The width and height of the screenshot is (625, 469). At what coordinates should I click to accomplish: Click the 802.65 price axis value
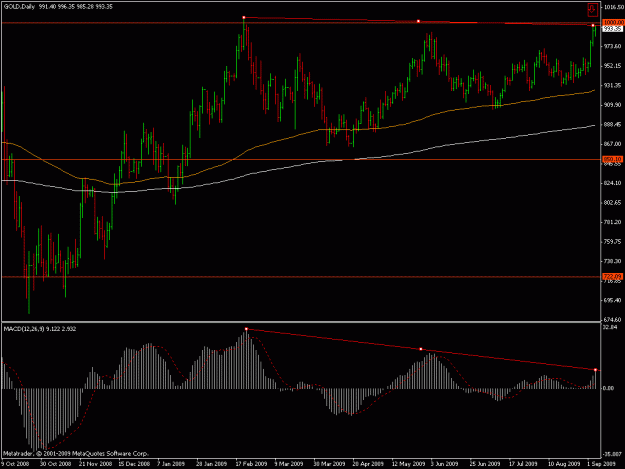coord(612,202)
